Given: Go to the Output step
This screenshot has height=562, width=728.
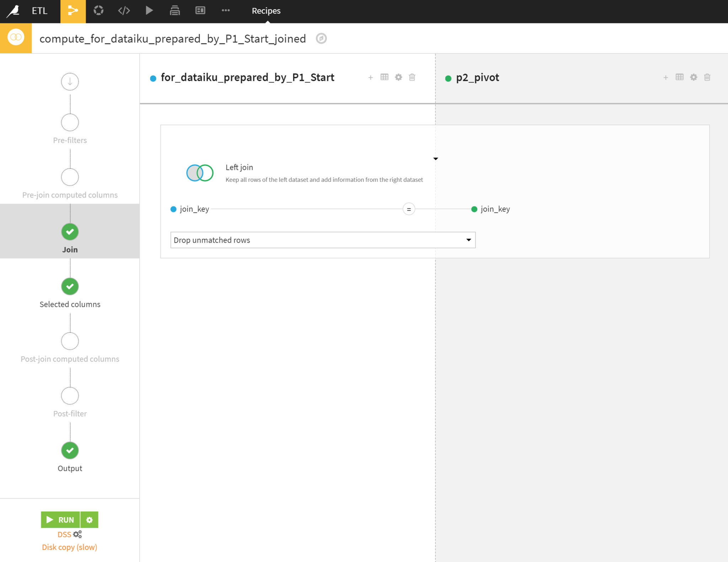Looking at the screenshot, I should click(70, 450).
